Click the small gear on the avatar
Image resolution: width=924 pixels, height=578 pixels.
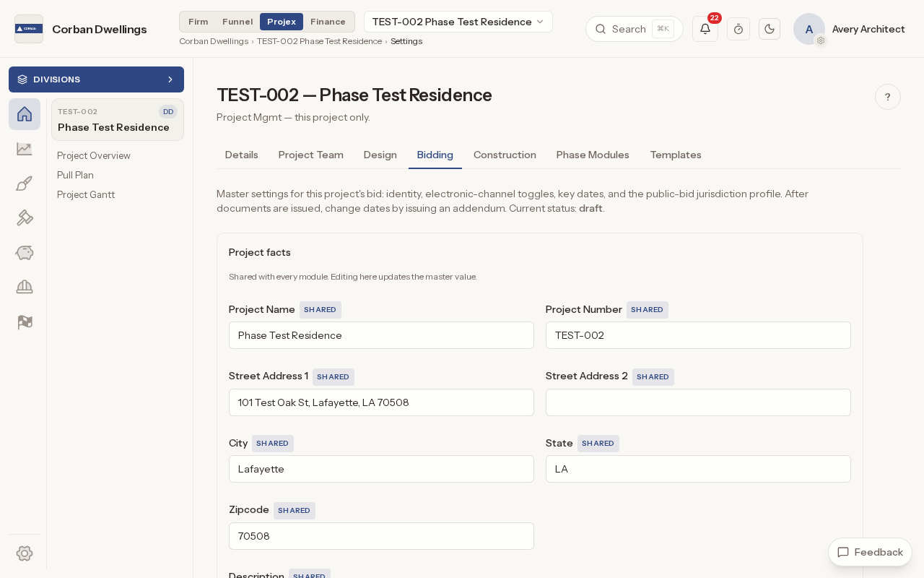(821, 40)
